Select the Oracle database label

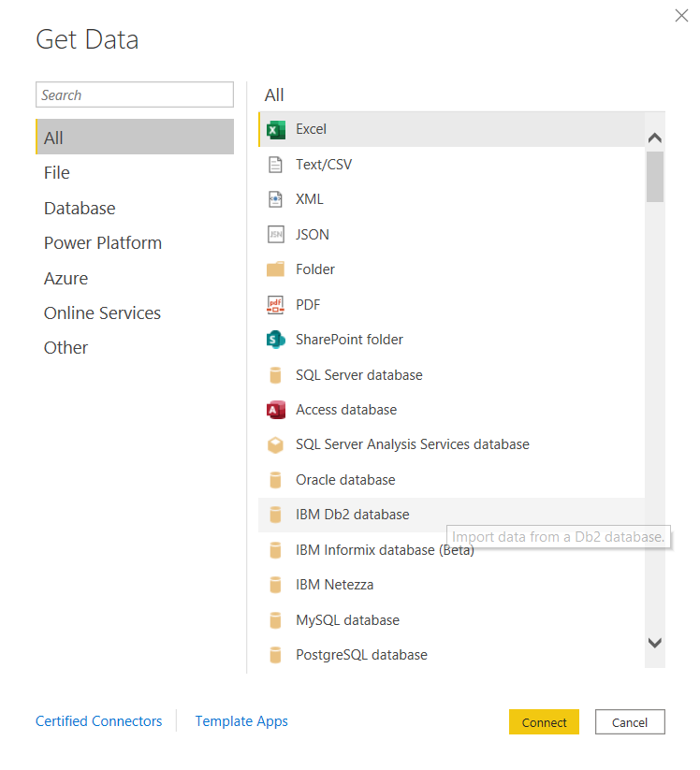[345, 480]
